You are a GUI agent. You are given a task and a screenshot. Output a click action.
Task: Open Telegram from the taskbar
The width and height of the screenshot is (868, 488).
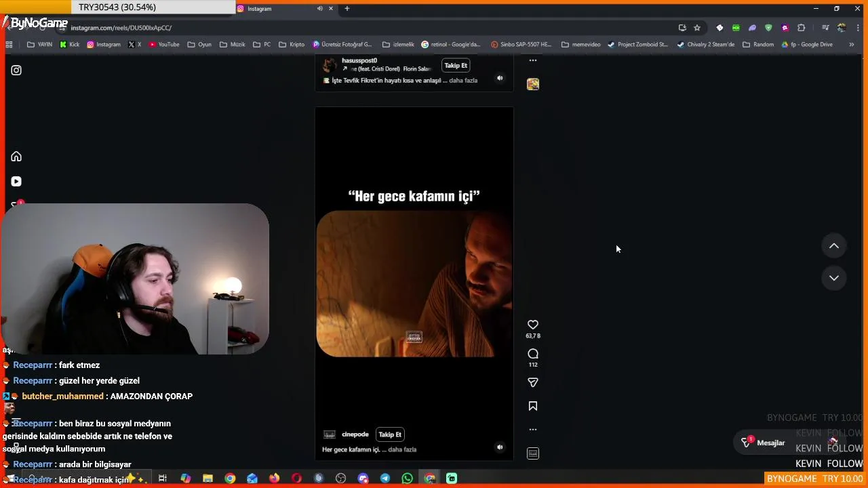[385, 479]
